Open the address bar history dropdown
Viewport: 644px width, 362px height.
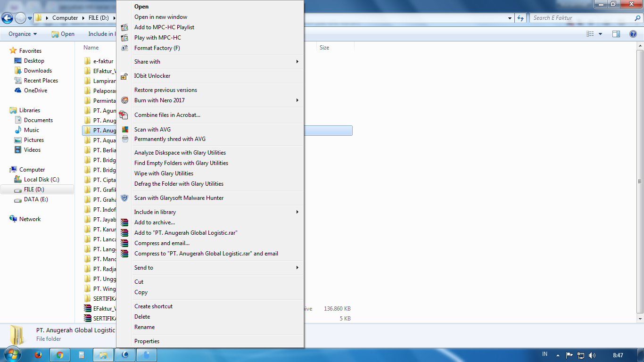(510, 18)
